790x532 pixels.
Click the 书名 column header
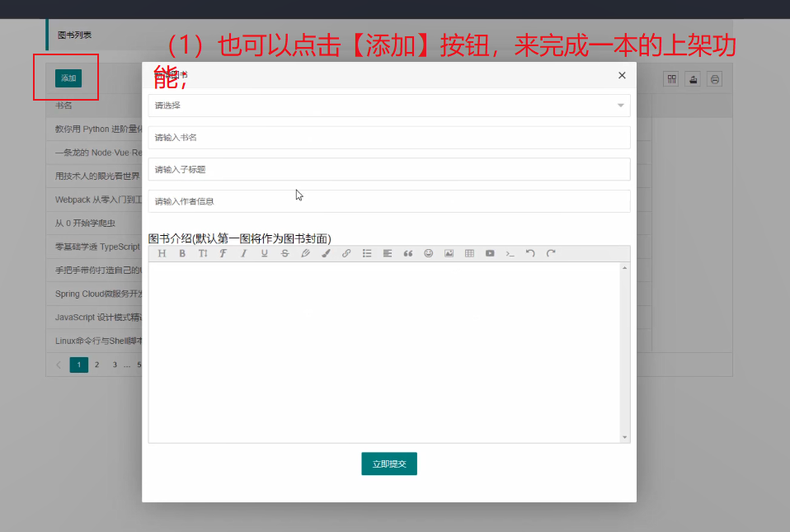pos(63,106)
